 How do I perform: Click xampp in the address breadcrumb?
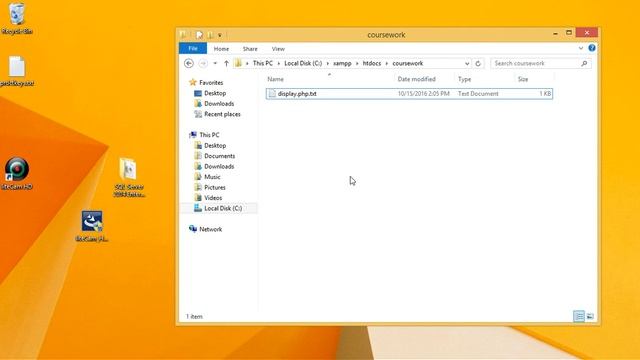pos(342,63)
